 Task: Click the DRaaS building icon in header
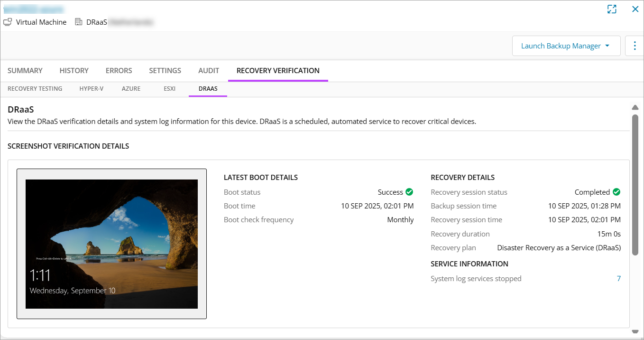tap(79, 22)
